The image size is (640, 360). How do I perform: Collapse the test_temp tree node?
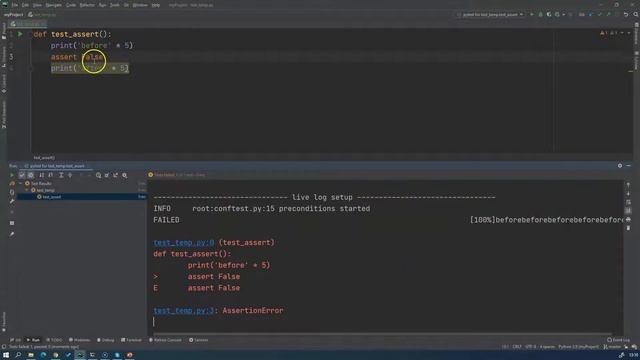[x=27, y=190]
